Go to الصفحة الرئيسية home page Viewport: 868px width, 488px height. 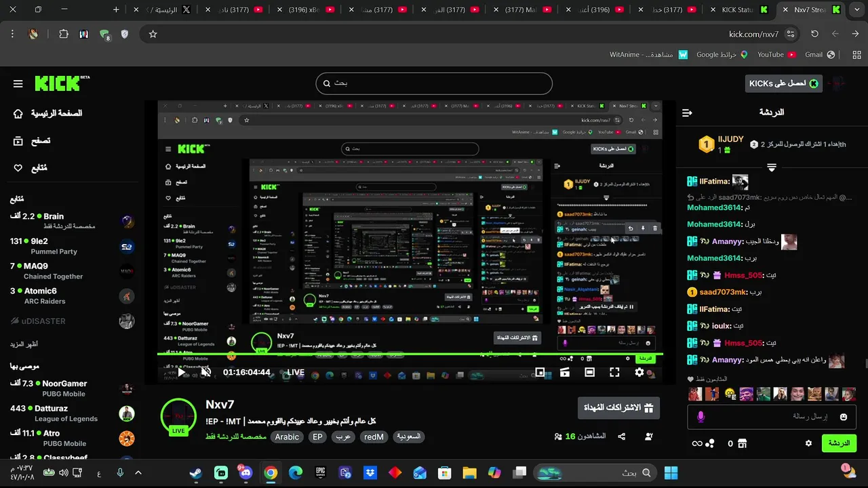click(x=47, y=113)
